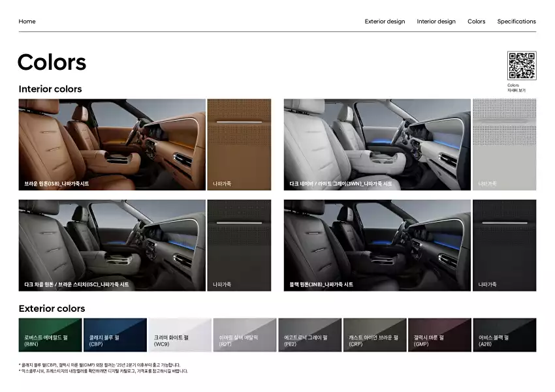
Task: Click the '블랙 원톤(3NB)' seat caption
Action: click(321, 284)
